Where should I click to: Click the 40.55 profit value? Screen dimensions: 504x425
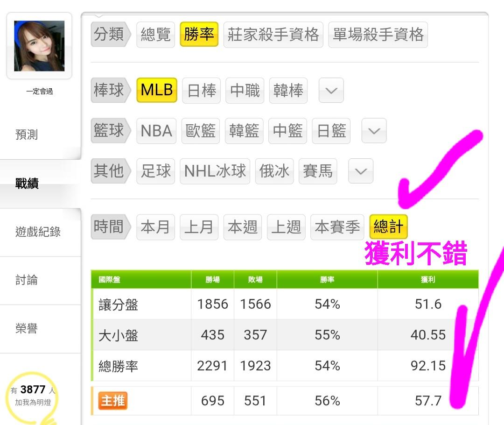pyautogui.click(x=428, y=335)
